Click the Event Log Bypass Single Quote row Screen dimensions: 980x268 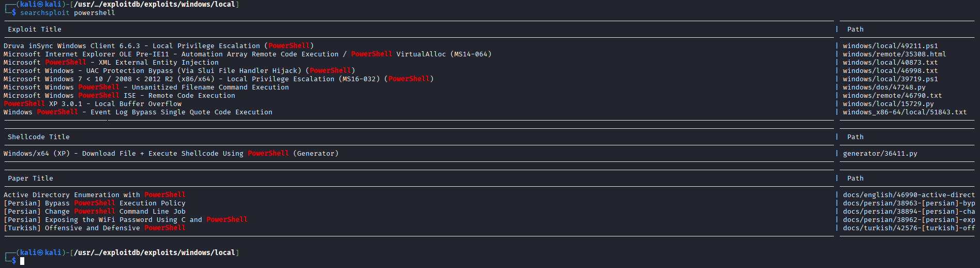[138, 112]
